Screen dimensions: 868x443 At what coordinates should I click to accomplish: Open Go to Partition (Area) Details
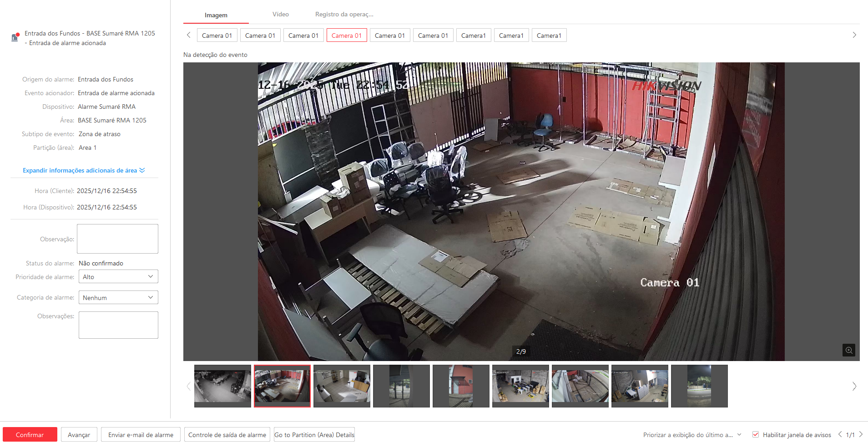(314, 435)
